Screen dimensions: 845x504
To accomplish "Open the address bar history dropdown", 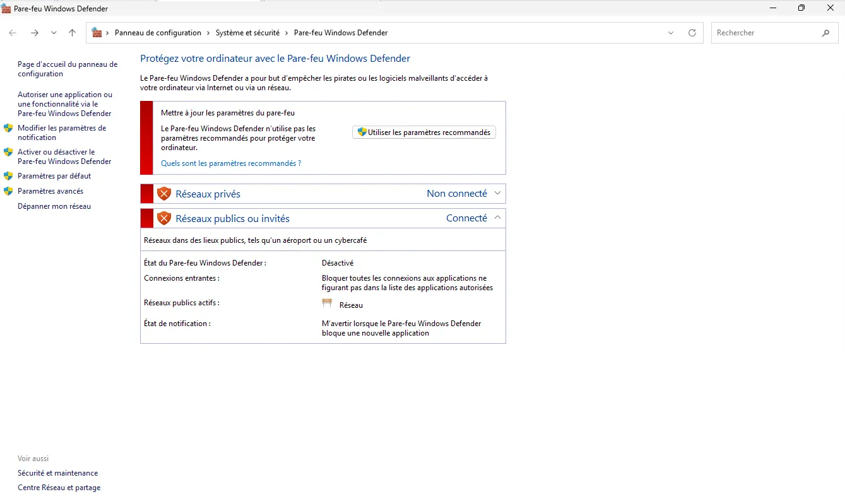I will point(671,33).
